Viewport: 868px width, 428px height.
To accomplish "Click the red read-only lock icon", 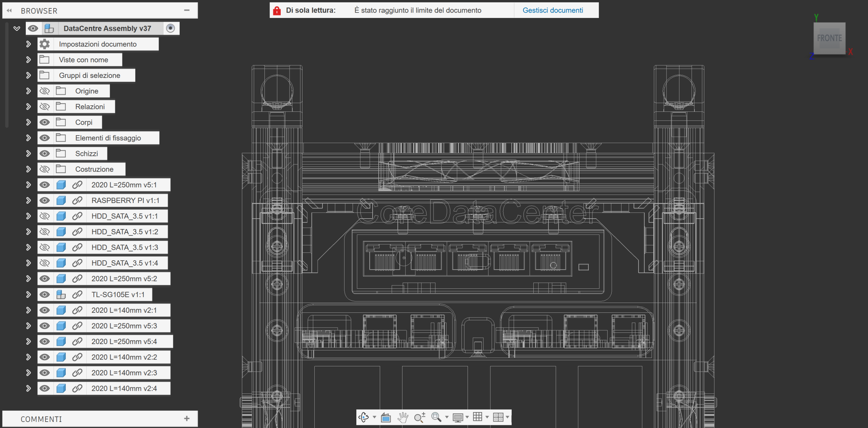I will pyautogui.click(x=277, y=11).
